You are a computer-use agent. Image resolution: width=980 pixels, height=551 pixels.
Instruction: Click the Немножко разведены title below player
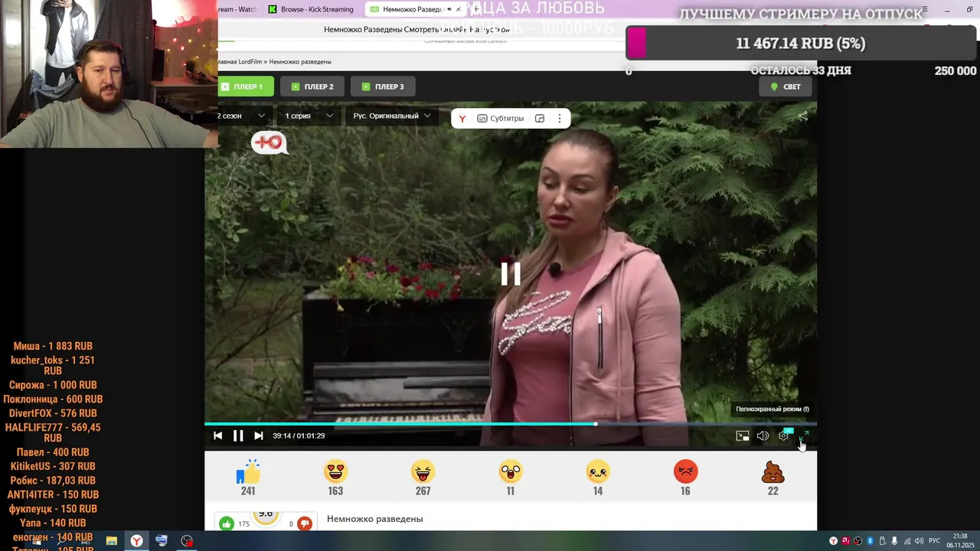click(x=375, y=519)
